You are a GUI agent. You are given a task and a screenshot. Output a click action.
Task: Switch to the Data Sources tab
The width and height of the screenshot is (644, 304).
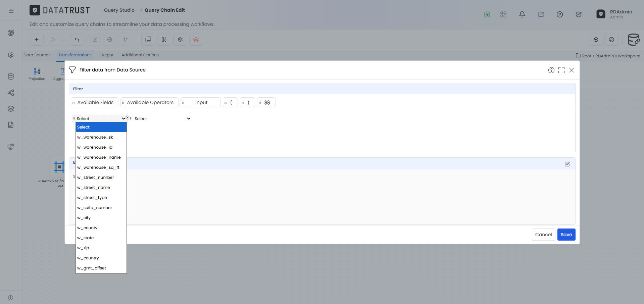pos(37,55)
